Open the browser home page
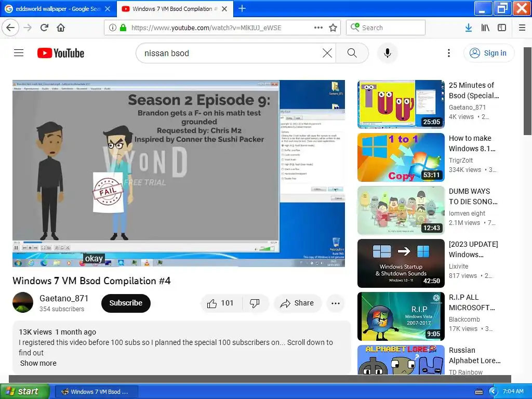Screen dimensions: 532x399 click(x=61, y=28)
